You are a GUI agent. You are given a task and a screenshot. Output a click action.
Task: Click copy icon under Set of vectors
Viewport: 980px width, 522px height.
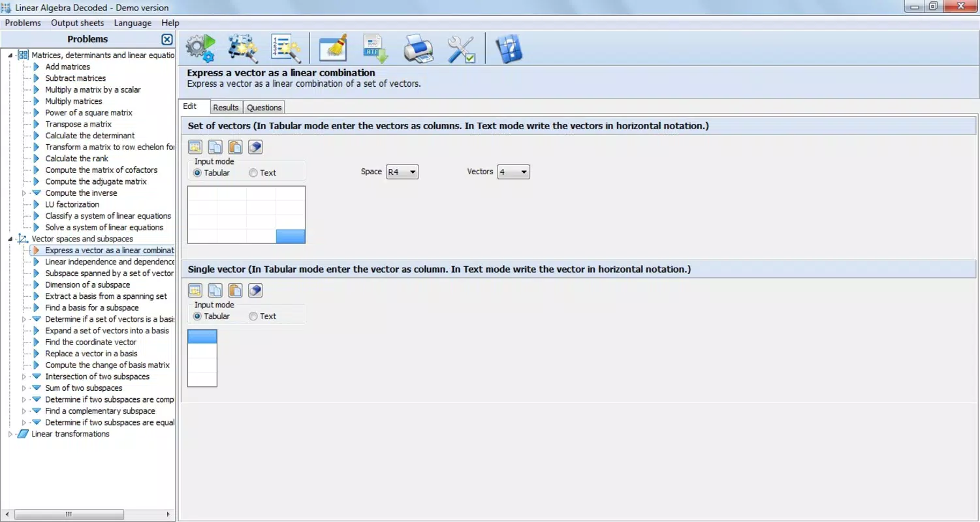click(x=215, y=147)
